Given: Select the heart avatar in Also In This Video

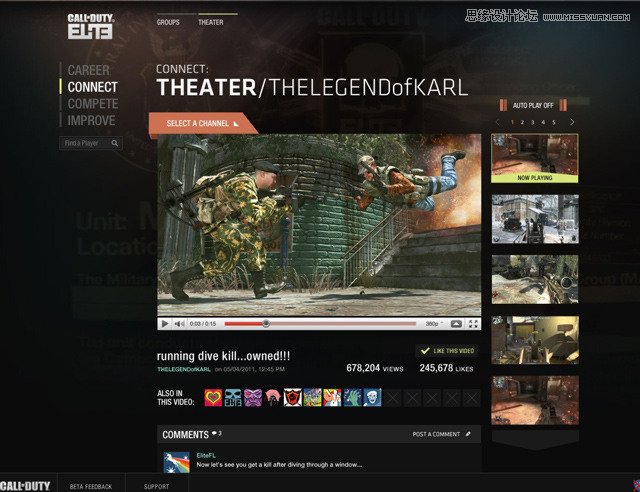Looking at the screenshot, I should pos(213,397).
